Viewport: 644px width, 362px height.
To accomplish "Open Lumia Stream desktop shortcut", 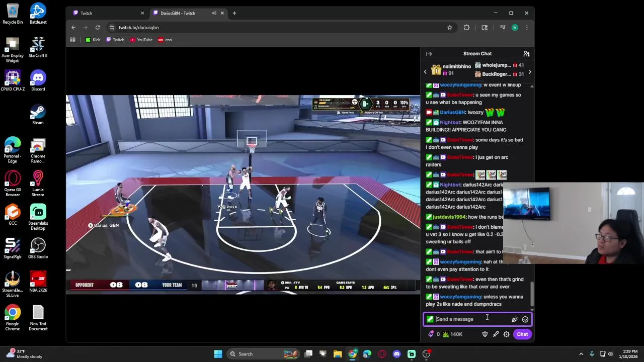I will point(38,184).
